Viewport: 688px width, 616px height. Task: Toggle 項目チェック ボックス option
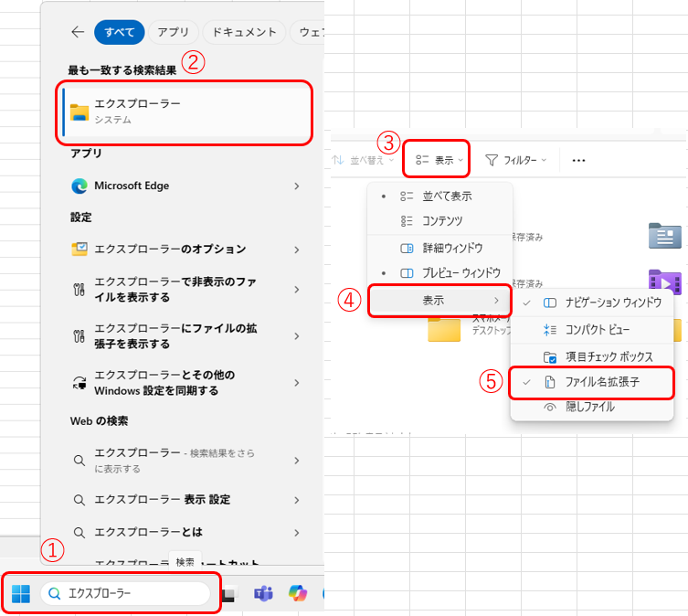(x=592, y=357)
